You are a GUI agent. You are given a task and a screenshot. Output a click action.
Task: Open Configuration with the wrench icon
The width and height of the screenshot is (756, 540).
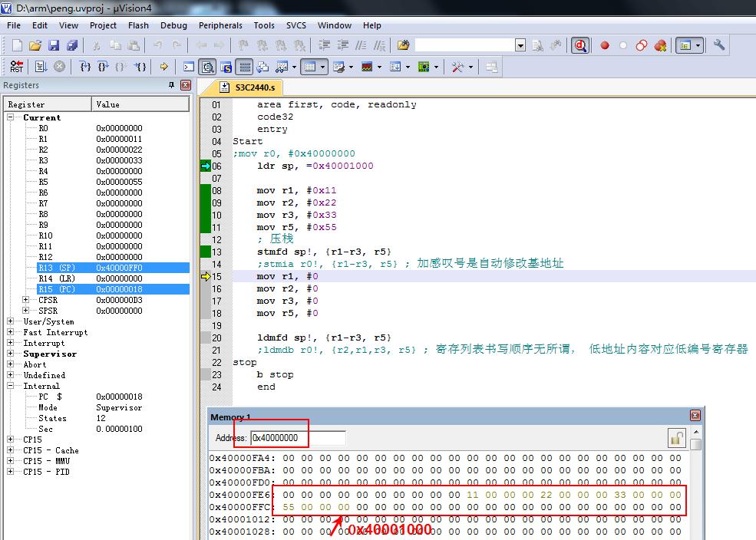[719, 45]
